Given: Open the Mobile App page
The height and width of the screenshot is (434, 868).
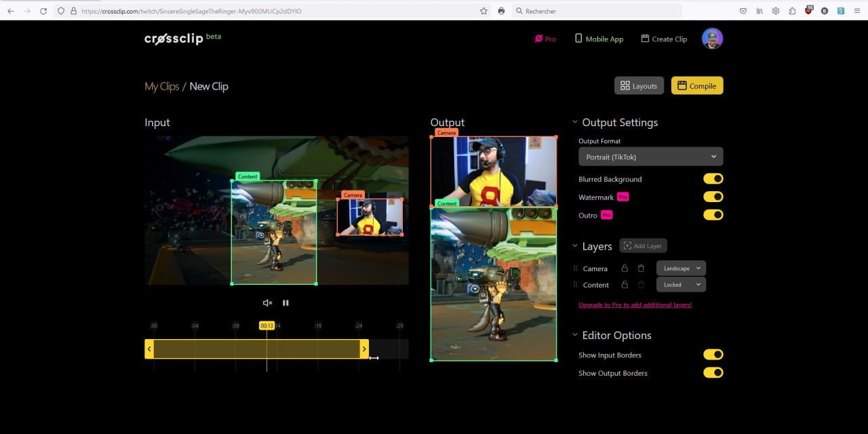Looking at the screenshot, I should 599,39.
